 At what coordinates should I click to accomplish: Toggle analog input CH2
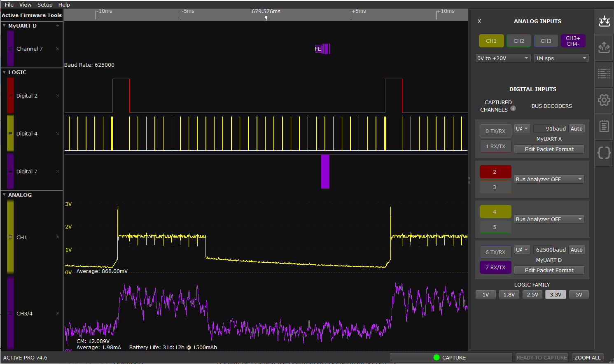tap(519, 41)
